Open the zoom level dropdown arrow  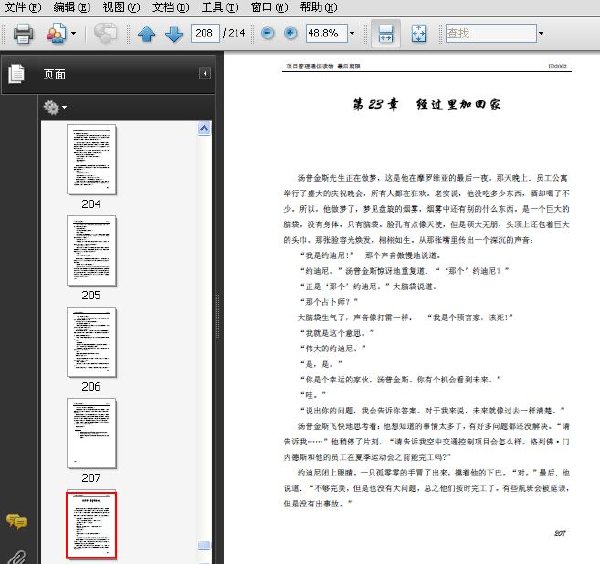(x=352, y=33)
